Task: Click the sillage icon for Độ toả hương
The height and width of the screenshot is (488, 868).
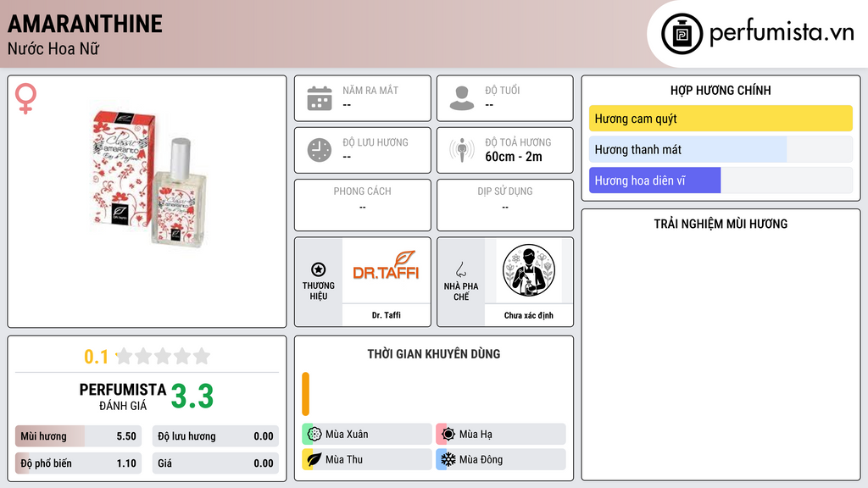Action: point(462,150)
